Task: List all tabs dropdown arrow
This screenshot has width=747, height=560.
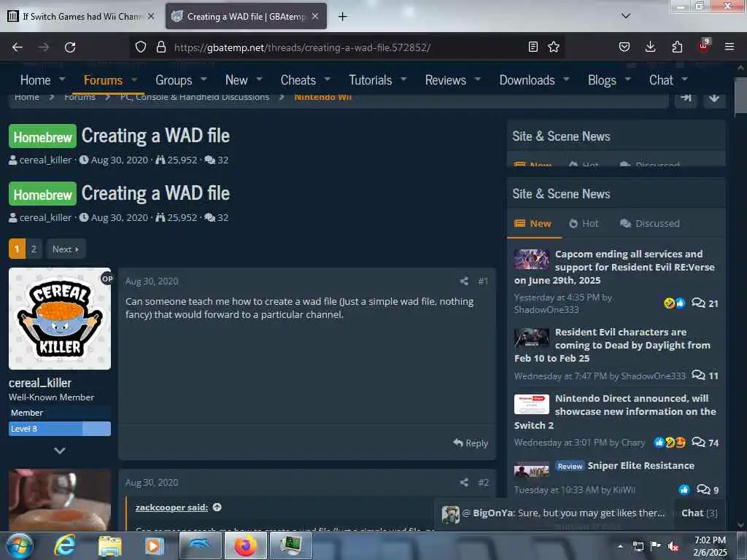Action: point(626,16)
